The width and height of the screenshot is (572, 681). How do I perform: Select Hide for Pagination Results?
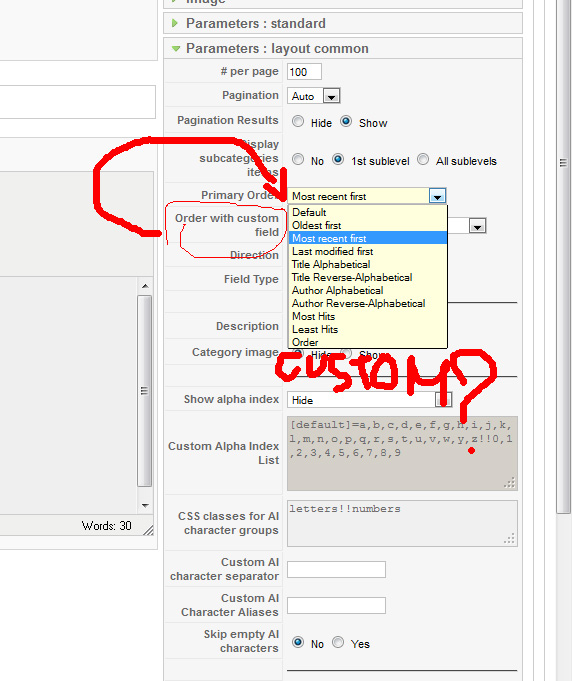coord(298,122)
